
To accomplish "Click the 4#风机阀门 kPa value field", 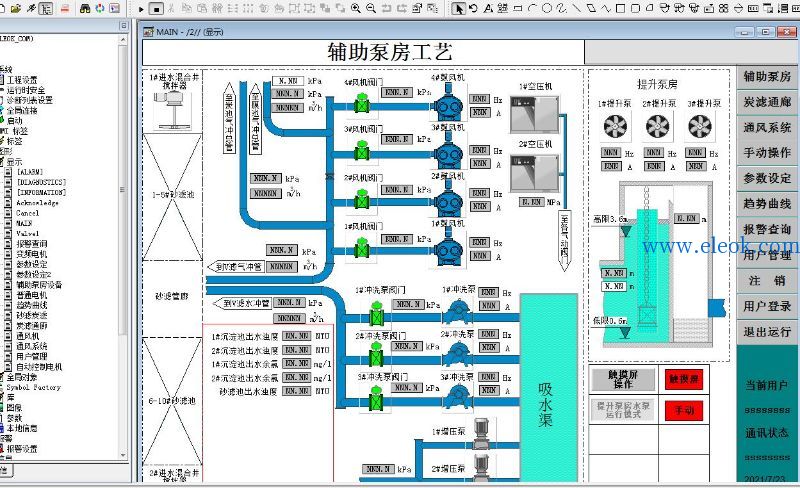I will tap(397, 92).
